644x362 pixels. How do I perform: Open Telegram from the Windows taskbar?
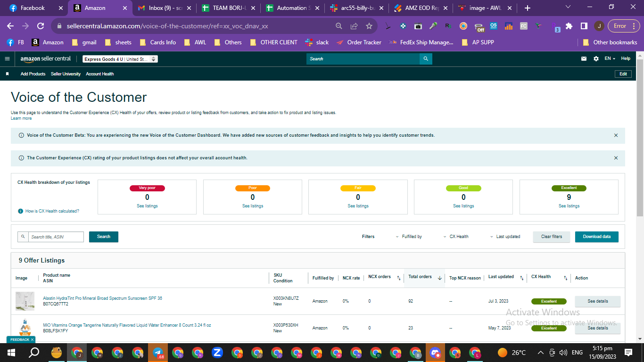[x=158, y=352]
